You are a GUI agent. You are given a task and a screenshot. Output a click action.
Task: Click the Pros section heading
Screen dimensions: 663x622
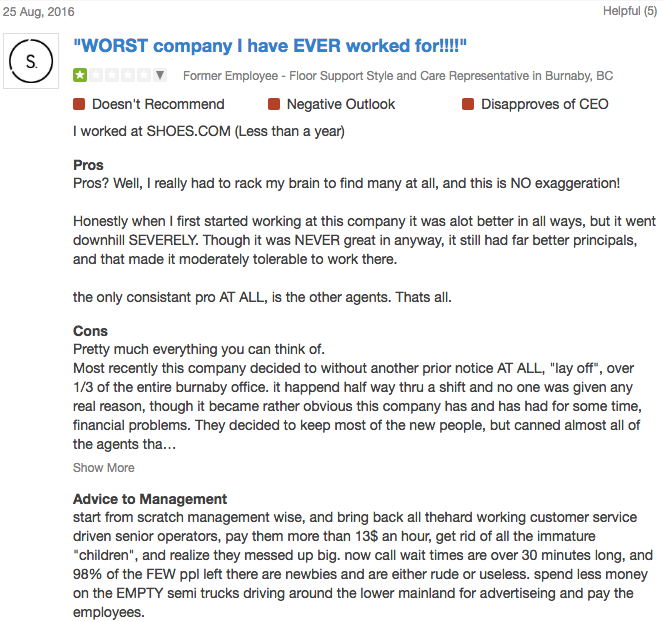88,165
